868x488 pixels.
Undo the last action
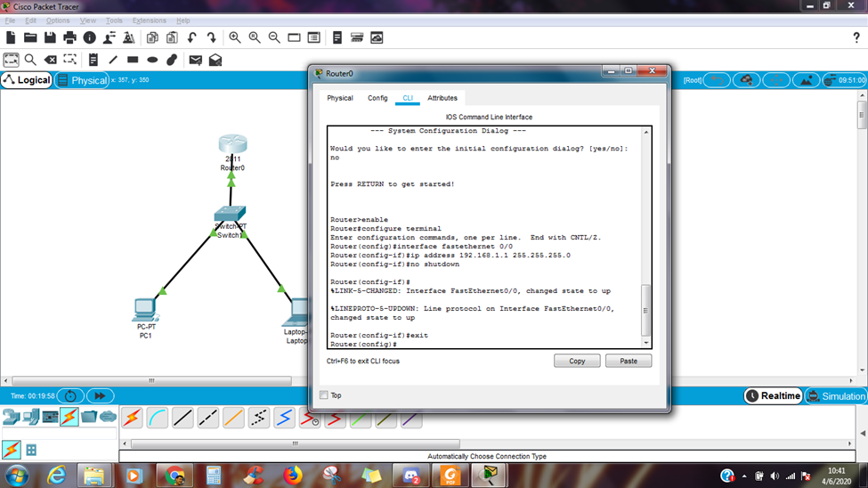(191, 37)
